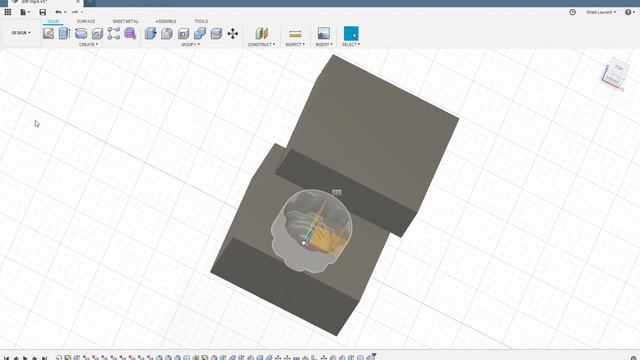The image size is (640, 360).
Task: Start a new sketch with Create Sketch
Action: click(49, 33)
